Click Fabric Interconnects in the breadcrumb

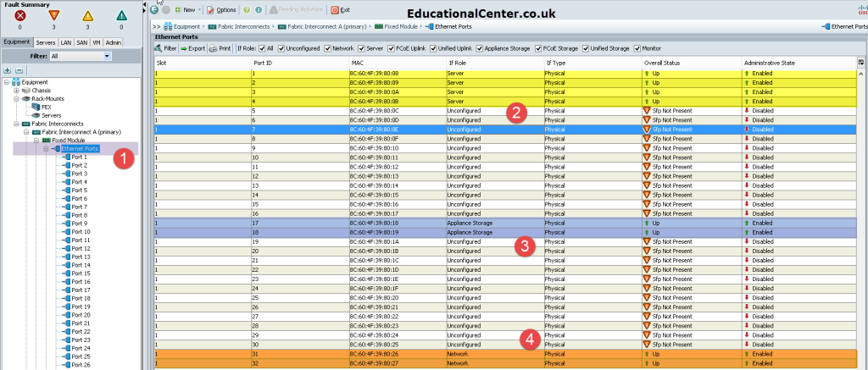[243, 26]
